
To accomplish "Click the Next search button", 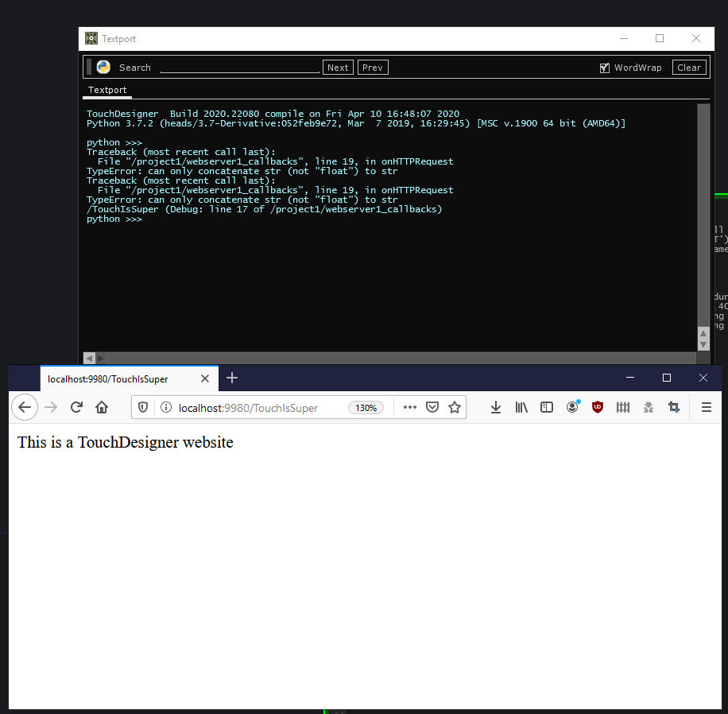I will [x=338, y=68].
